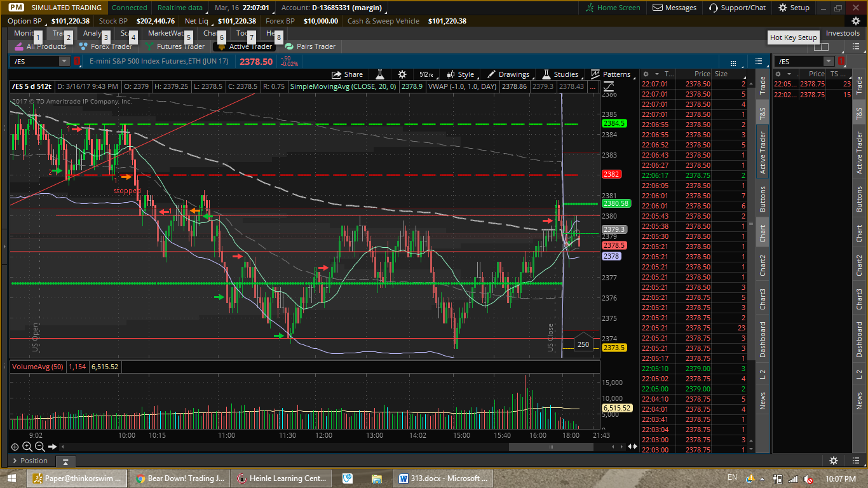Open the All Products subtab
The width and height of the screenshot is (868, 488).
[x=41, y=46]
